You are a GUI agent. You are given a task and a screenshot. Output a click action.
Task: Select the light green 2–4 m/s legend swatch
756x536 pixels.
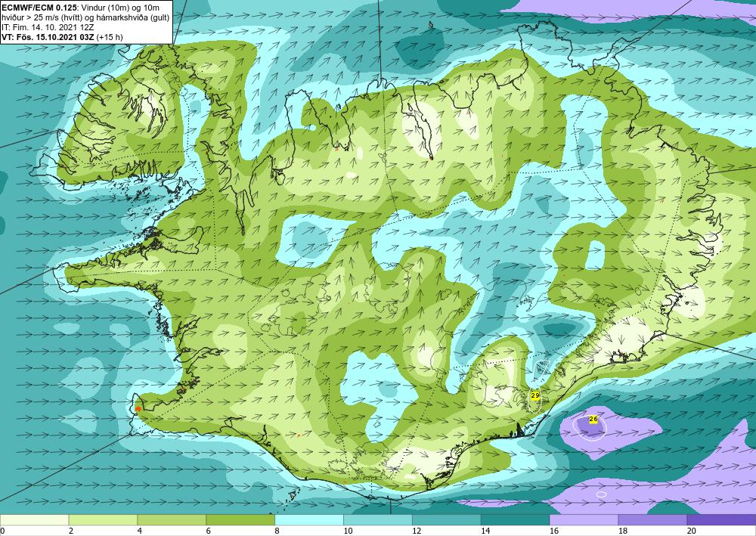tap(103, 519)
